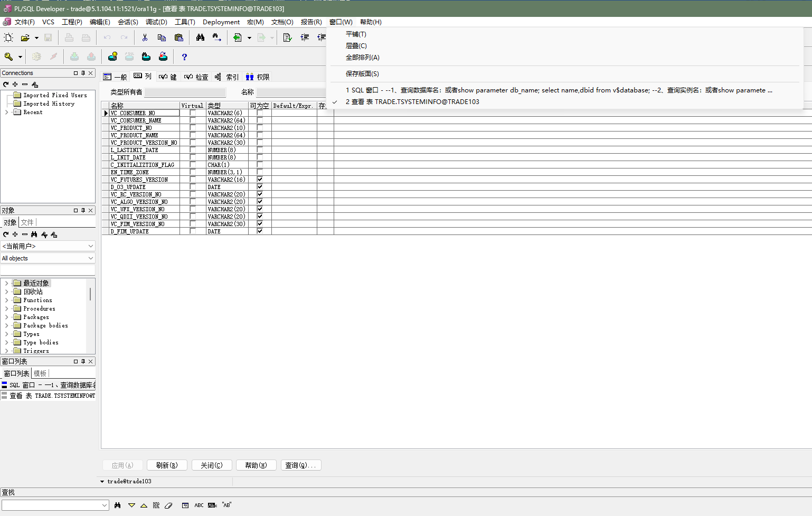
Task: Click the eraser clear-highlight icon in 查找 bar
Action: pyautogui.click(x=168, y=505)
